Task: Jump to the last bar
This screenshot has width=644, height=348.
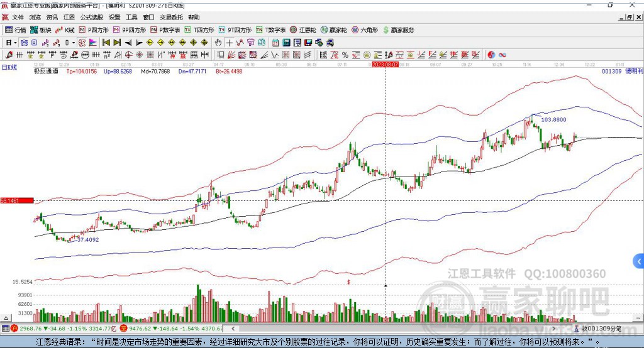Action: 117,43
